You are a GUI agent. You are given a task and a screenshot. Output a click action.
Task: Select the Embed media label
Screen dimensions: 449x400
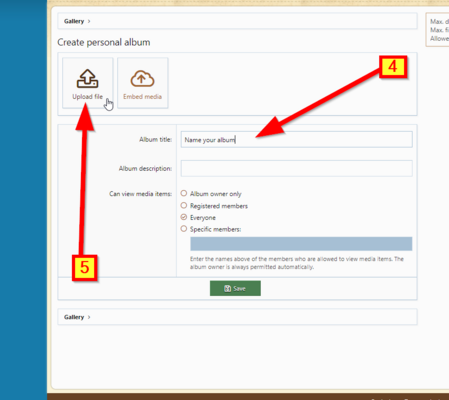pos(142,97)
